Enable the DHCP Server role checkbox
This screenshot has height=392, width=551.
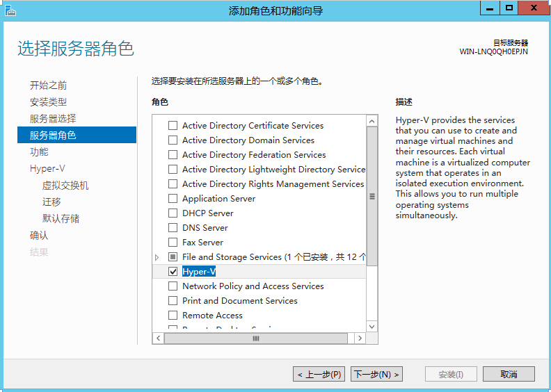[173, 213]
